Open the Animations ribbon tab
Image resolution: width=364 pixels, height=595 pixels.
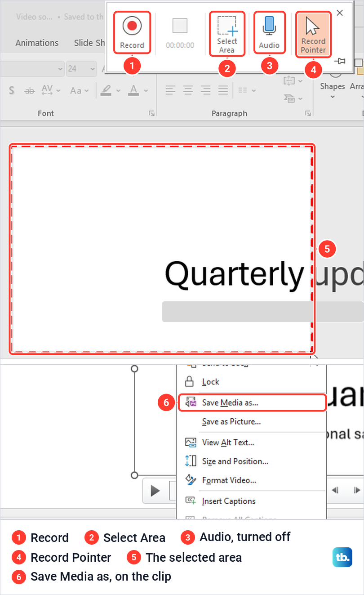pyautogui.click(x=37, y=43)
